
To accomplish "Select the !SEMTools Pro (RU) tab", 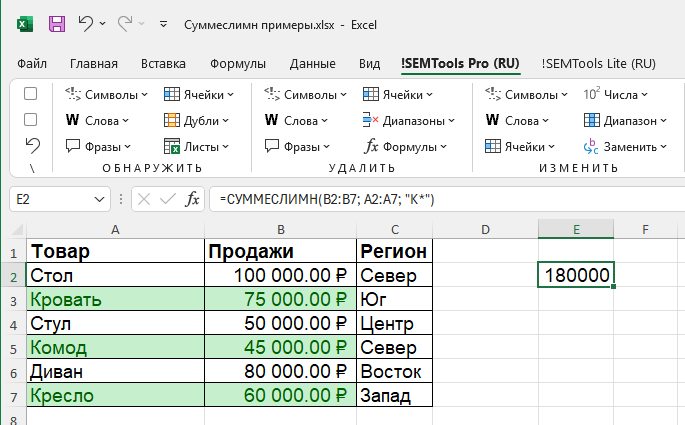I will pos(460,64).
